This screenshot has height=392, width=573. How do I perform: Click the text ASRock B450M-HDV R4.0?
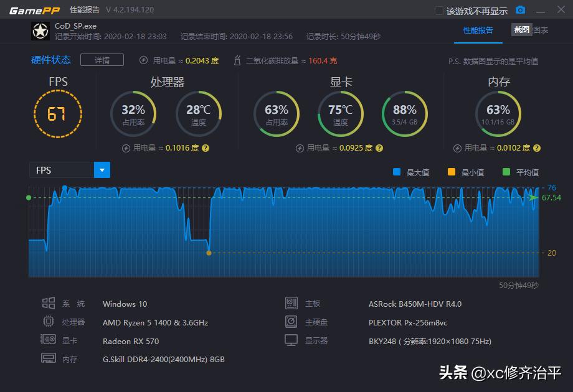415,304
